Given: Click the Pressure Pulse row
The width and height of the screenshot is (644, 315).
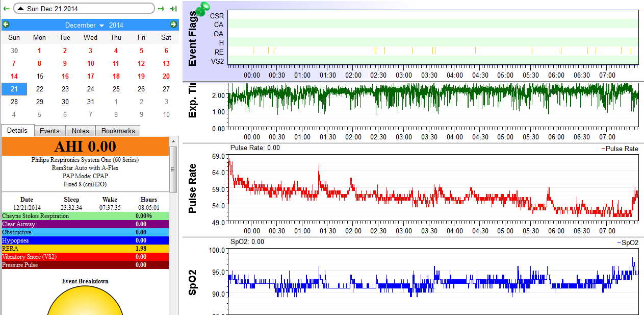Looking at the screenshot, I should click(85, 265).
